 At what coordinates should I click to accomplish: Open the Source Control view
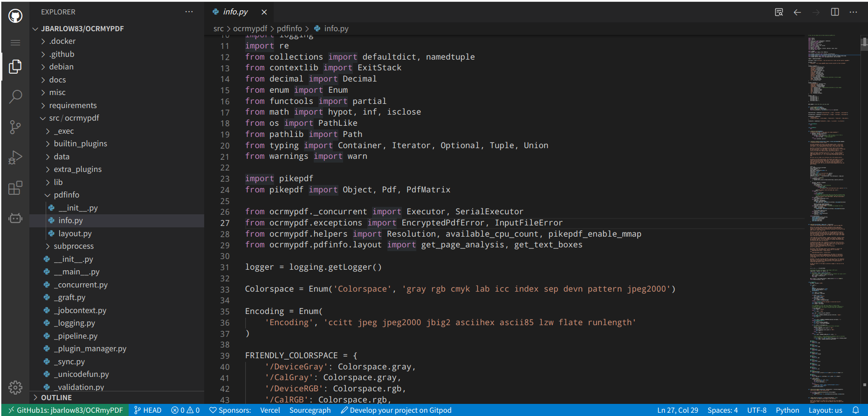point(15,127)
